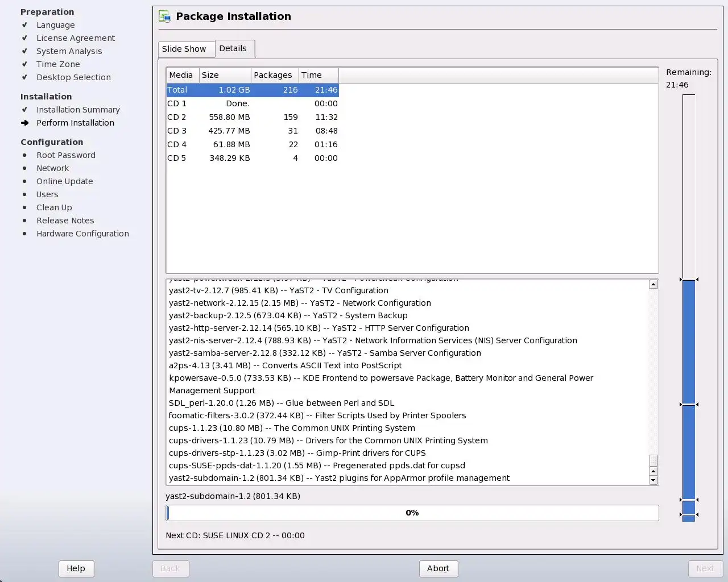Click the Root Password step

click(x=66, y=155)
